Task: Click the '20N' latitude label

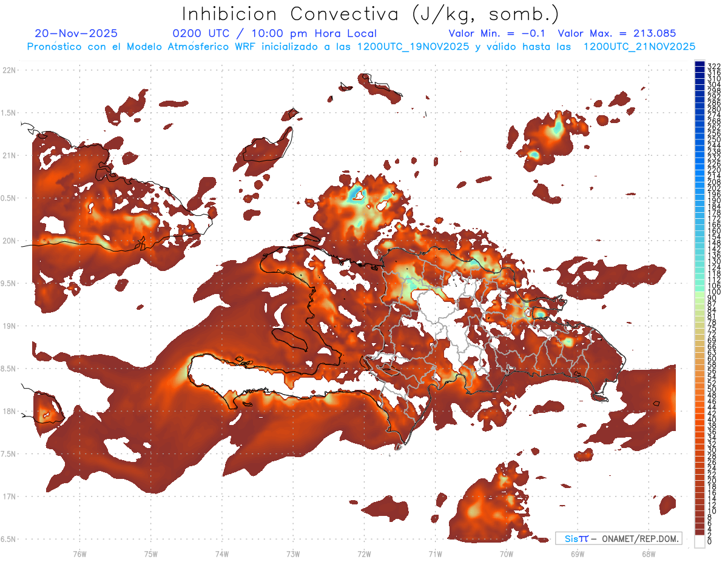Action: click(9, 241)
